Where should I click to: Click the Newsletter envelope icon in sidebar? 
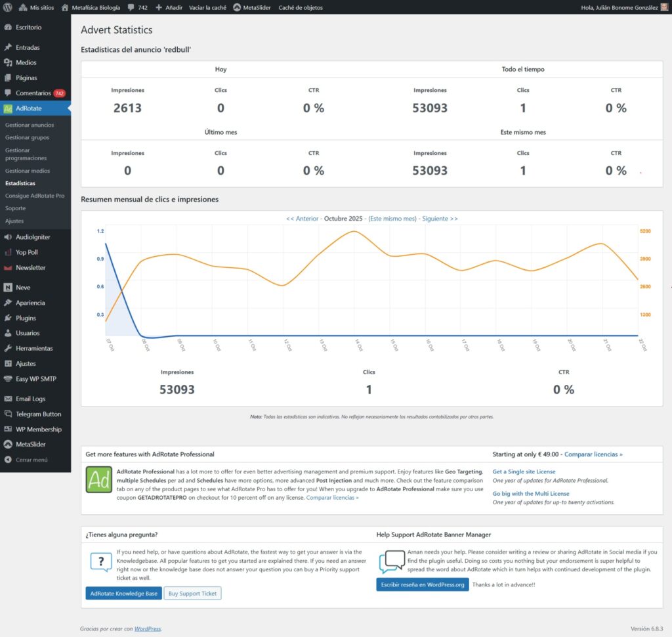pos(8,268)
